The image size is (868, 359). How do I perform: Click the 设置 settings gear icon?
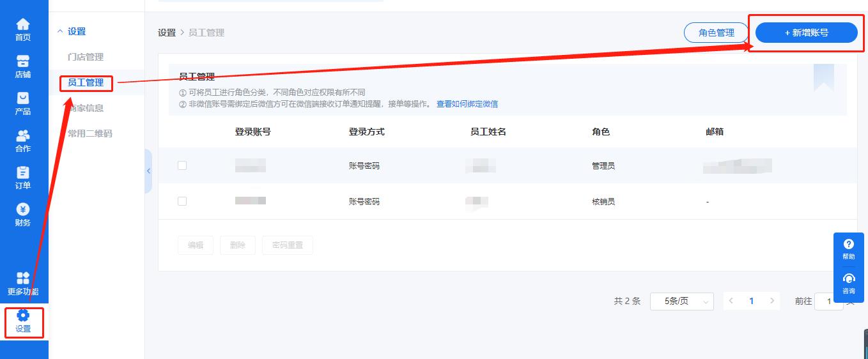[x=23, y=315]
